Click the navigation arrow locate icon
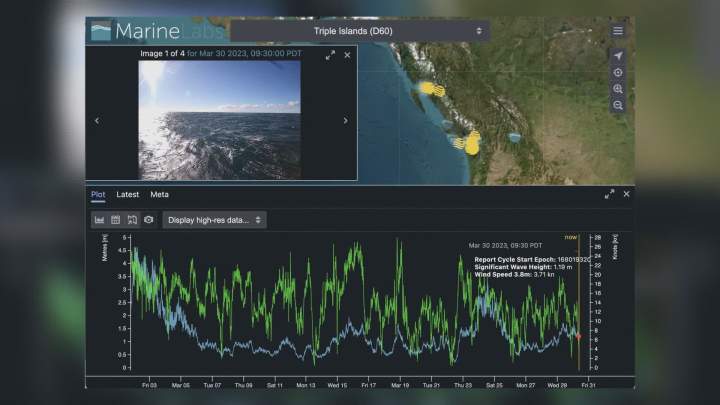The image size is (720, 405). pyautogui.click(x=618, y=56)
